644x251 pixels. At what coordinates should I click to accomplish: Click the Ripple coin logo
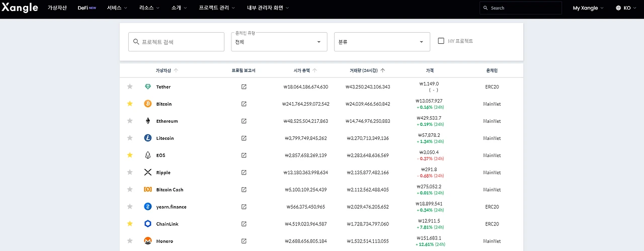click(x=148, y=172)
